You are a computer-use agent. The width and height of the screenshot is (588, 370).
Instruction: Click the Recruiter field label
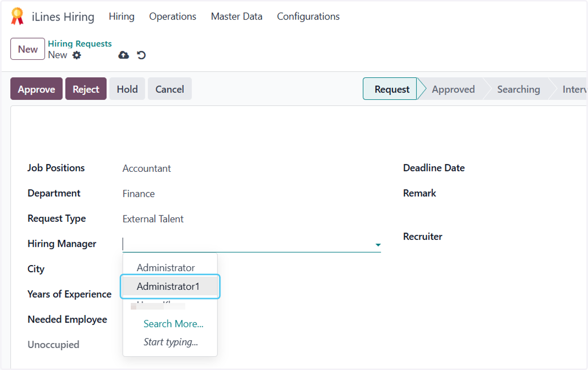click(x=423, y=236)
